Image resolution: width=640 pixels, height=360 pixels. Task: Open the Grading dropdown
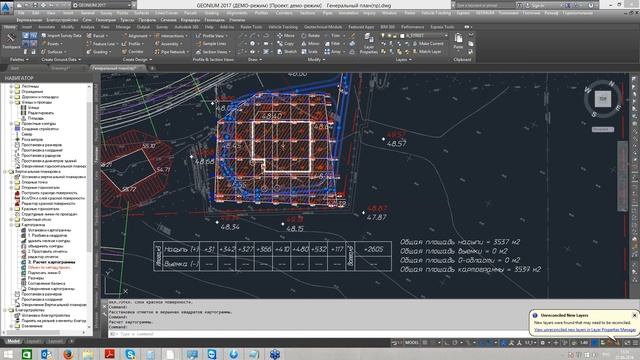98,52
